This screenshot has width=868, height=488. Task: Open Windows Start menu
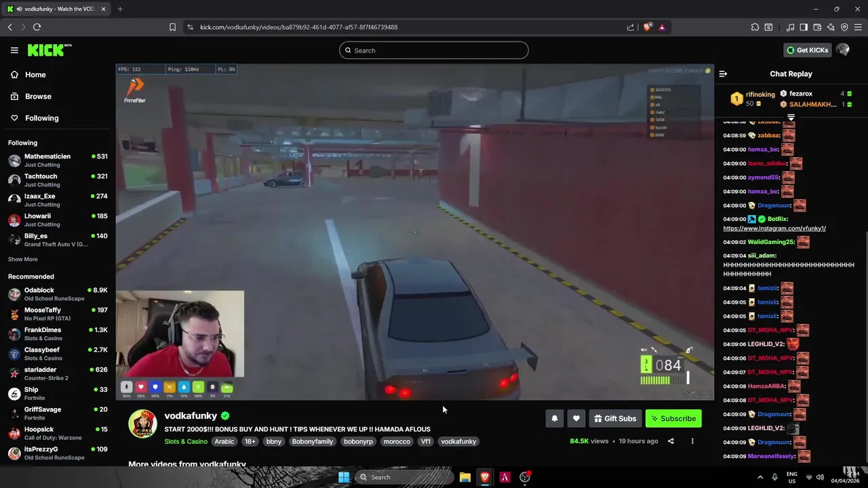pos(344,477)
